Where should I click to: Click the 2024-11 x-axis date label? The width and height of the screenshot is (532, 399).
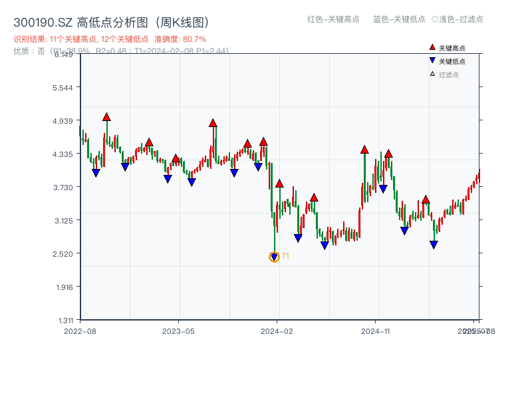(375, 331)
